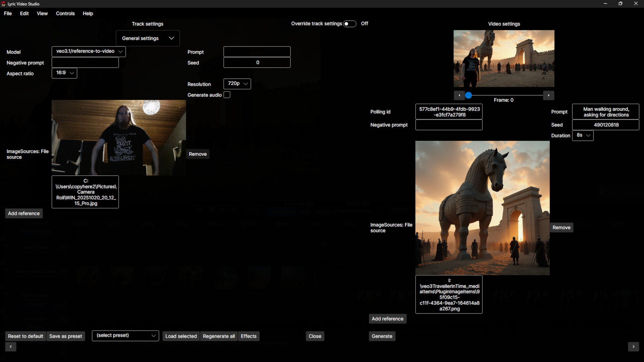This screenshot has height=362, width=644.
Task: Remove the Trojan horse reference image
Action: click(x=561, y=227)
